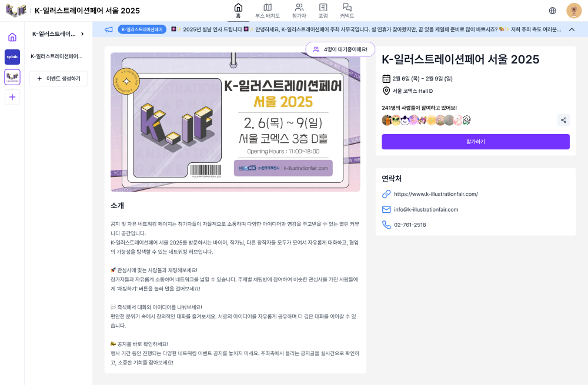Expand the K-일러스트레이... sidebar chevron
The height and width of the screenshot is (385, 588).
82,34
